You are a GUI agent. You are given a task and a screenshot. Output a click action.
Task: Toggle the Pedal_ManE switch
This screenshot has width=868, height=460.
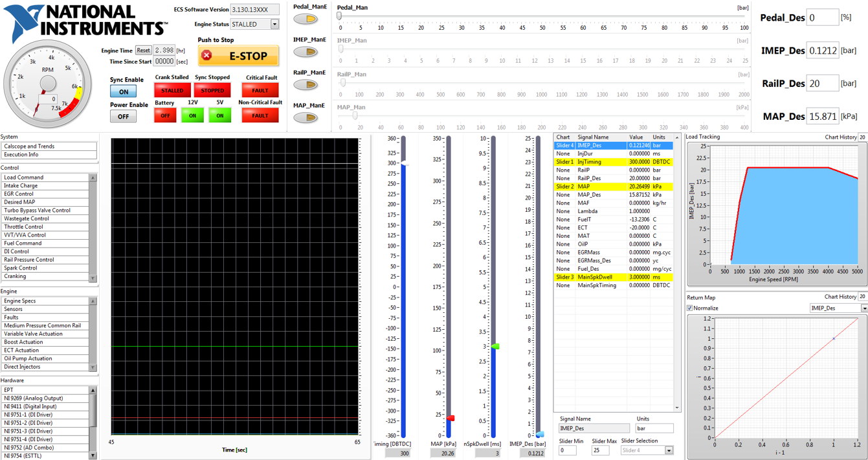(306, 19)
